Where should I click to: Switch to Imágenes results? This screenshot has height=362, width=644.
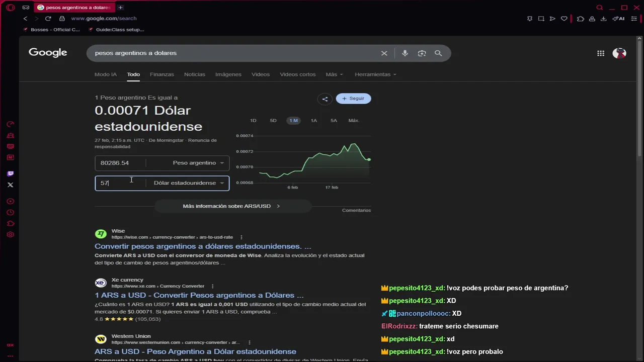228,74
